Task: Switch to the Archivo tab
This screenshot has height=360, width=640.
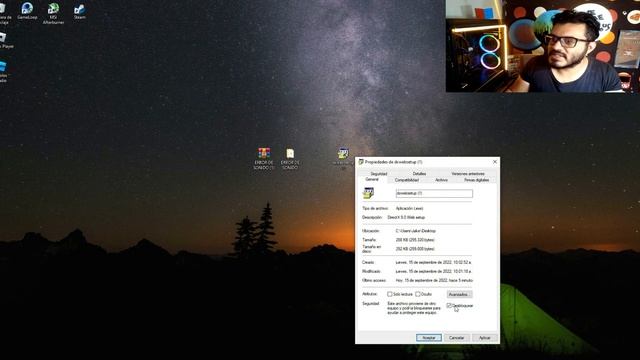Action: 441,180
